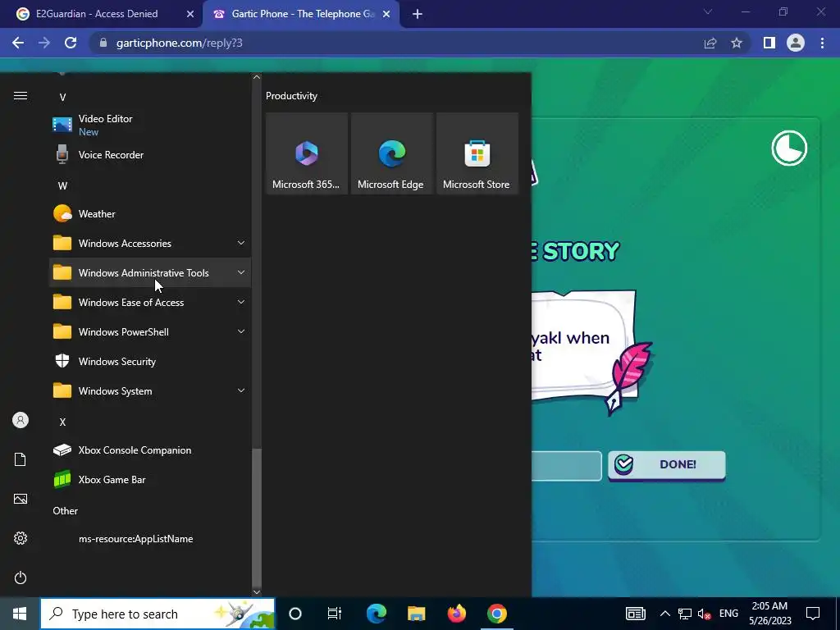
Task: Click the Gartic Phone answer input field
Action: 566,466
